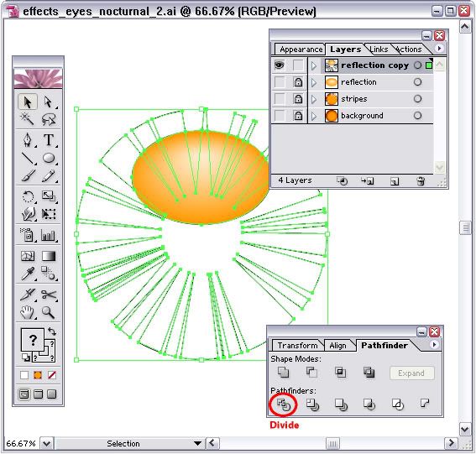Switch to the Links tab
The width and height of the screenshot is (476, 454).
[x=379, y=50]
